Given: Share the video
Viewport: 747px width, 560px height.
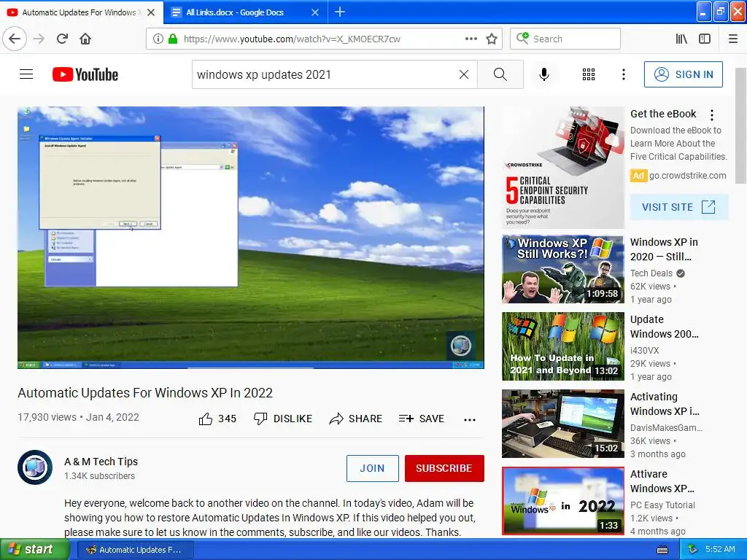Looking at the screenshot, I should pyautogui.click(x=356, y=419).
